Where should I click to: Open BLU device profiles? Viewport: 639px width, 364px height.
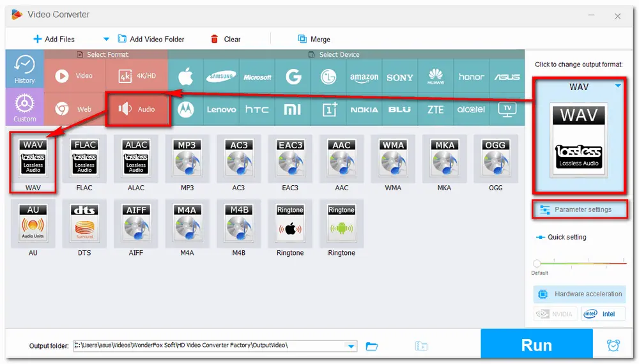(400, 110)
